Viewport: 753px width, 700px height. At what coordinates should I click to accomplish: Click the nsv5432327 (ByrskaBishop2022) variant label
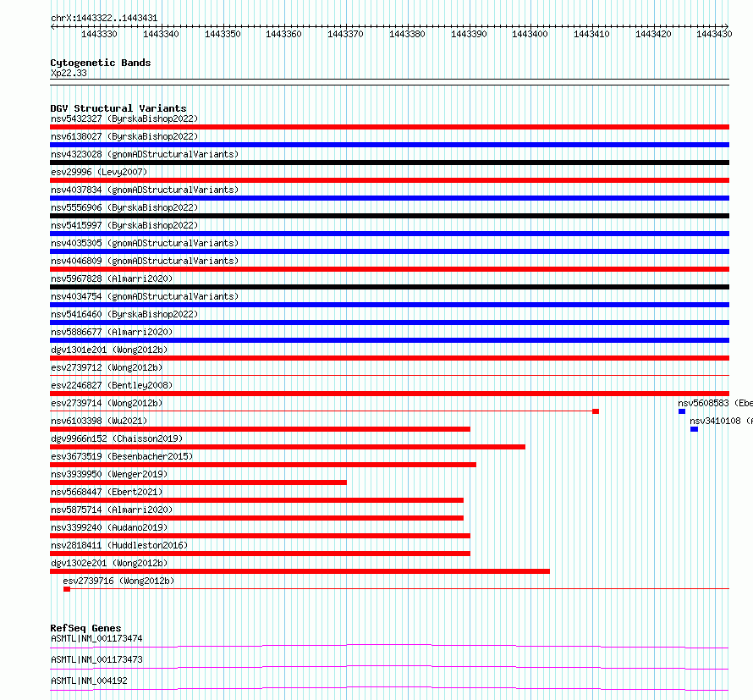pyautogui.click(x=124, y=119)
